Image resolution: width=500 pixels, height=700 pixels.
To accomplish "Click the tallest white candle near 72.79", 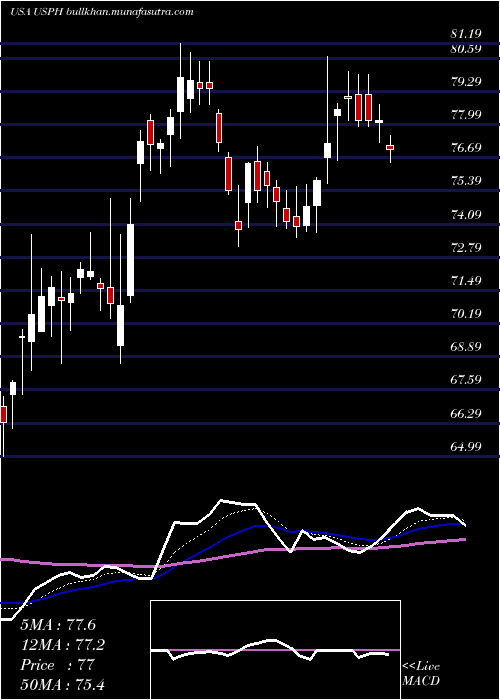I will coord(130,260).
